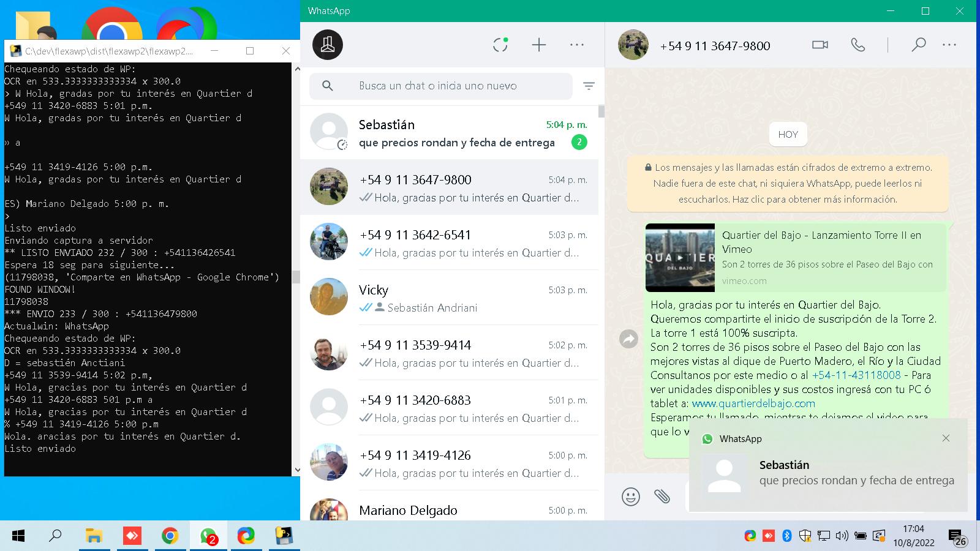Start a new chat with plus icon
This screenshot has height=551, width=980.
(x=538, y=45)
